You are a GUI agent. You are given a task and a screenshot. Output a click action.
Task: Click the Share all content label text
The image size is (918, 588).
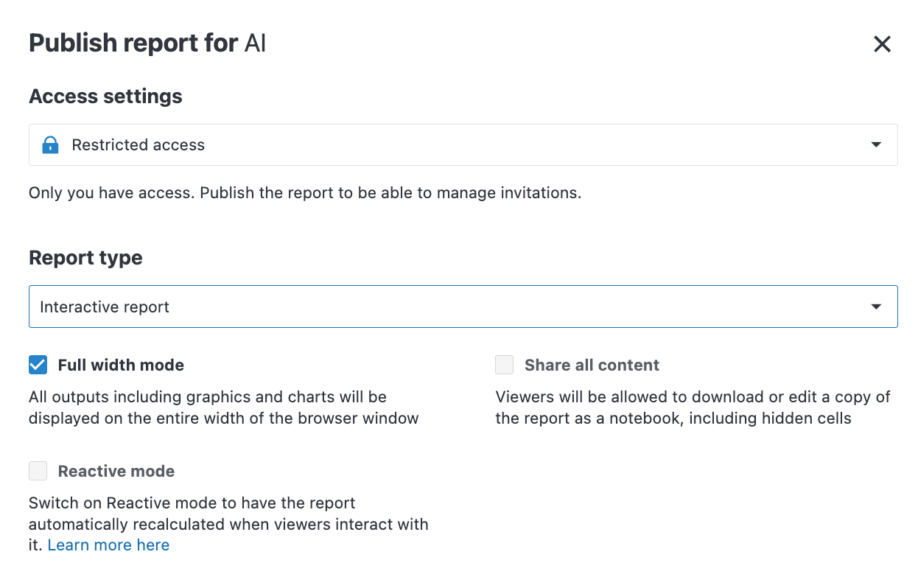pos(591,365)
